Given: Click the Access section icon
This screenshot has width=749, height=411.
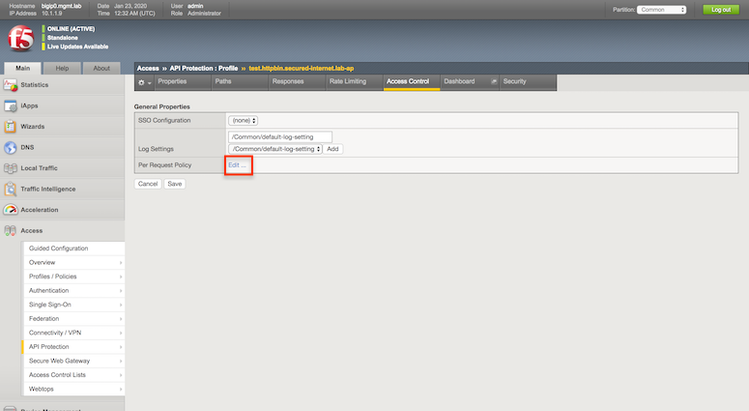Looking at the screenshot, I should tap(10, 231).
